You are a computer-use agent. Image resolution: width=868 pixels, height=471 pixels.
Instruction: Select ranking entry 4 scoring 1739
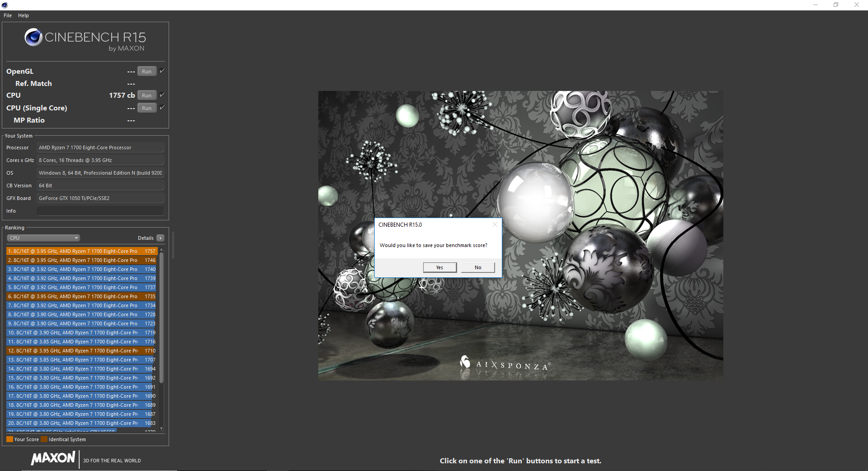point(81,278)
